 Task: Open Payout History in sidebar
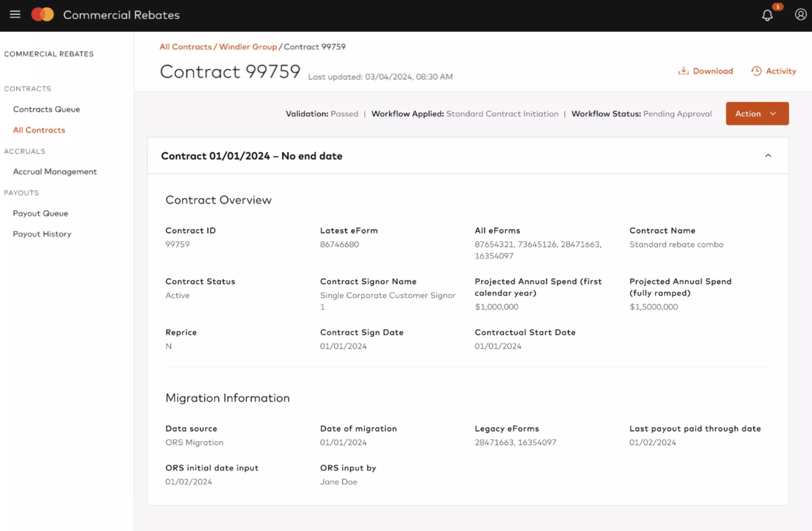point(42,234)
